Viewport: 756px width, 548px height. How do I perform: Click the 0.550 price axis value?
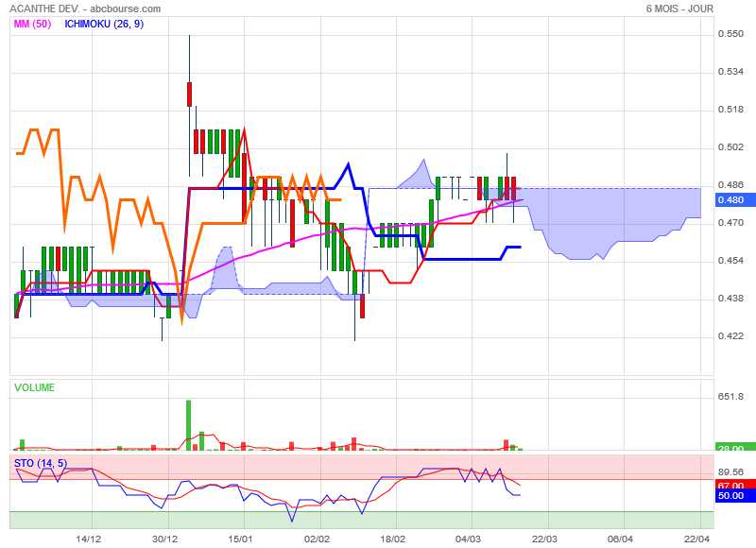pos(730,34)
